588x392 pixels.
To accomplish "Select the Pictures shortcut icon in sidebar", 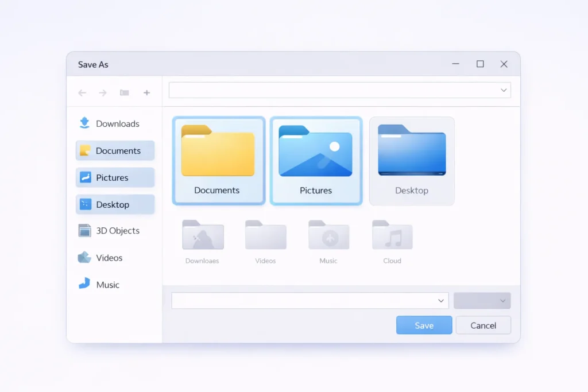I will point(87,177).
